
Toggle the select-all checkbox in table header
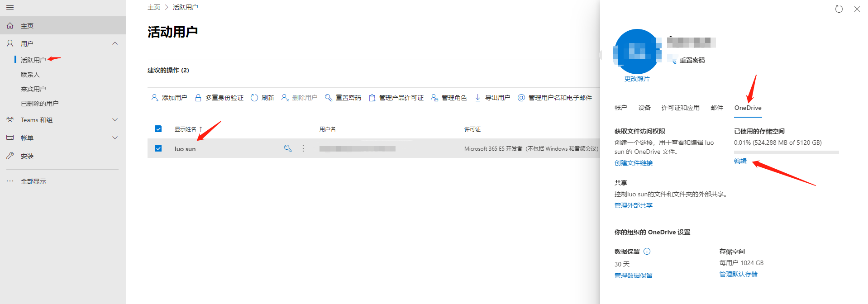tap(158, 129)
